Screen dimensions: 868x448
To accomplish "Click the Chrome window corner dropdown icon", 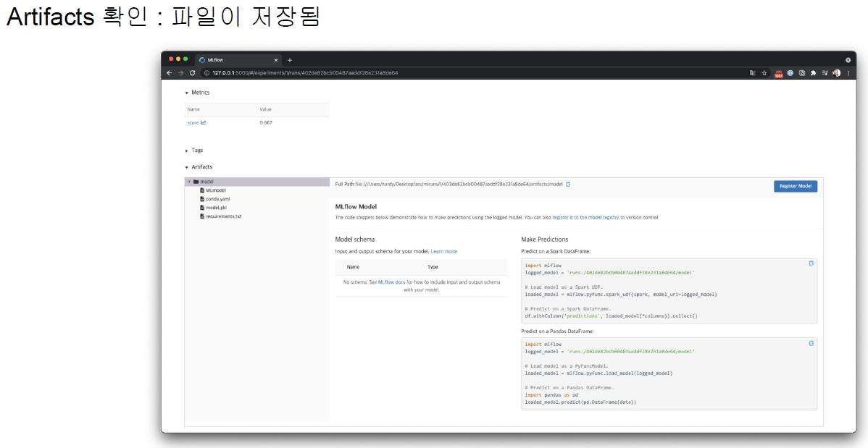I will point(848,60).
